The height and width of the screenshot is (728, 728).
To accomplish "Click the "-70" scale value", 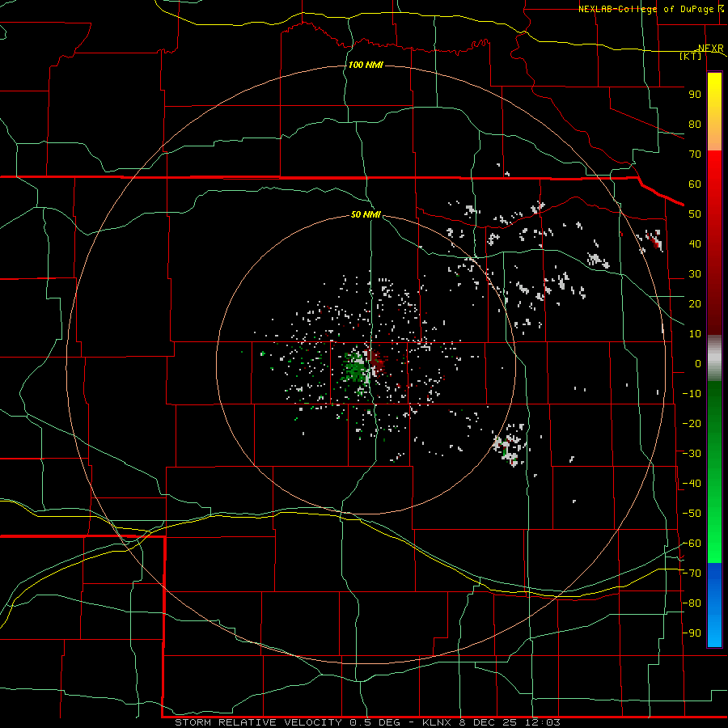I will [x=692, y=574].
